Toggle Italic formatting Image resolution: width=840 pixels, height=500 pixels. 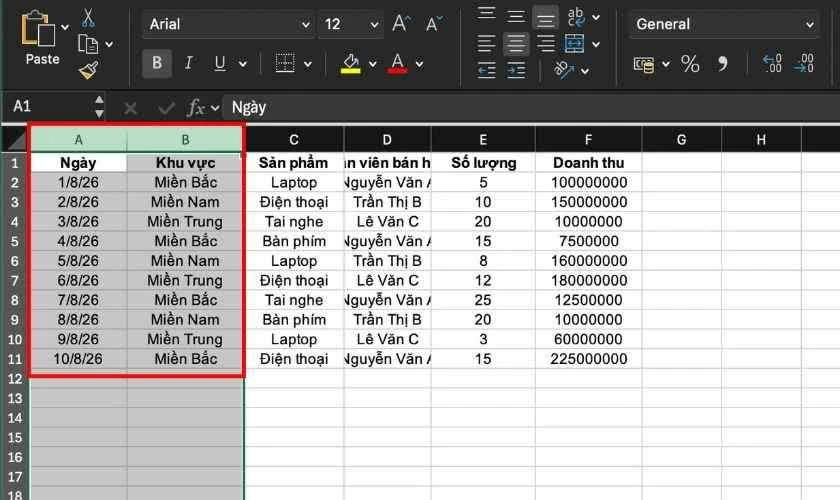(x=189, y=63)
